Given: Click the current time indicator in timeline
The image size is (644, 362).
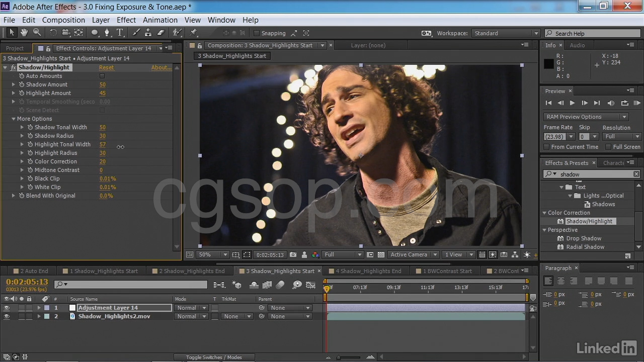Looking at the screenshot, I should 327,289.
